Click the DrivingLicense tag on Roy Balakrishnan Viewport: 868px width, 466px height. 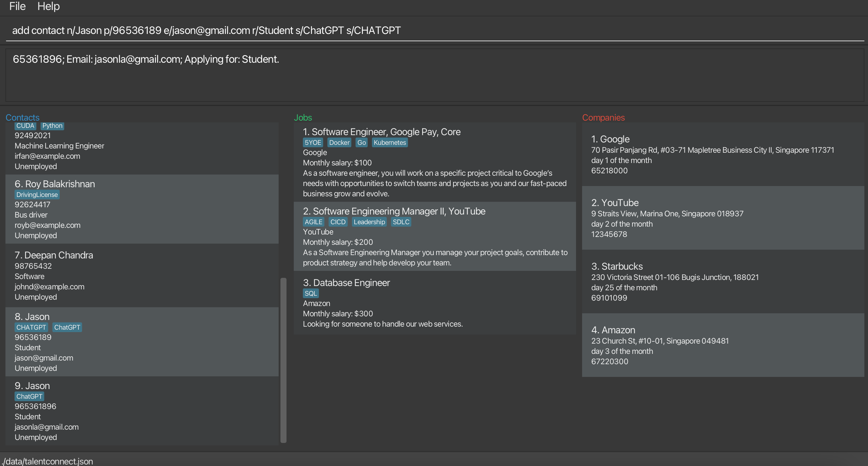pyautogui.click(x=37, y=195)
